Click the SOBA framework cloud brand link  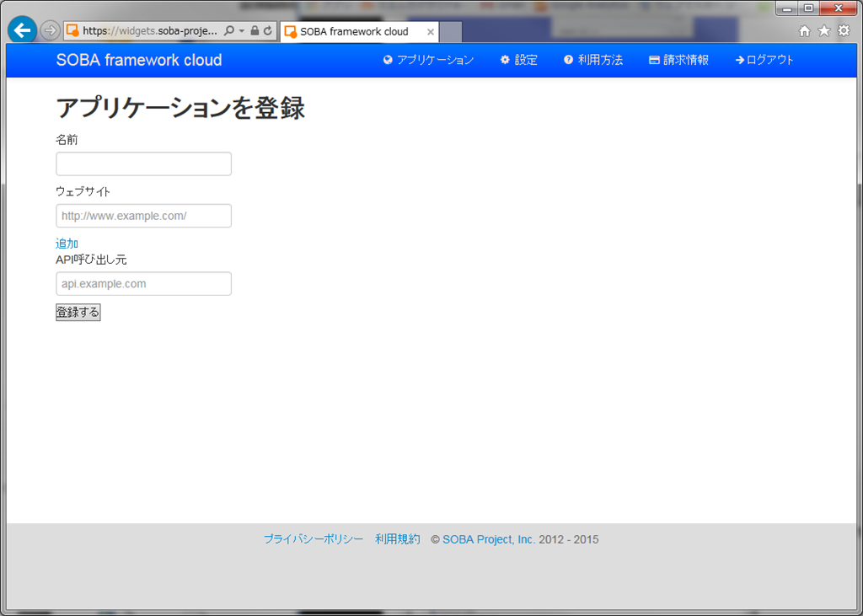tap(139, 60)
